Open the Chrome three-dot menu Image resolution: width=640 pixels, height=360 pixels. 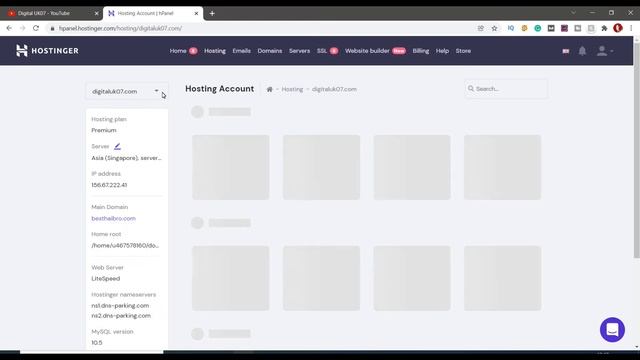pyautogui.click(x=631, y=28)
